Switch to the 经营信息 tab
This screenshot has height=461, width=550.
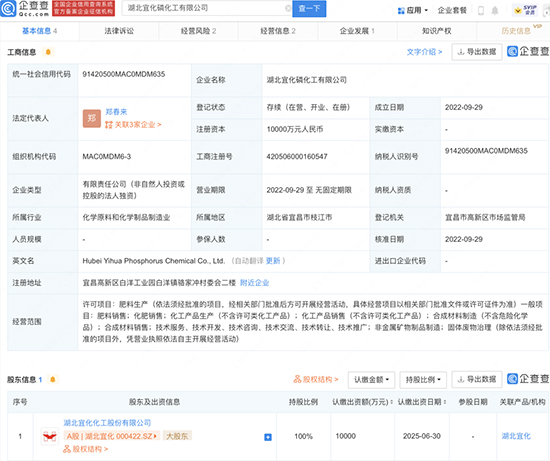point(278,31)
